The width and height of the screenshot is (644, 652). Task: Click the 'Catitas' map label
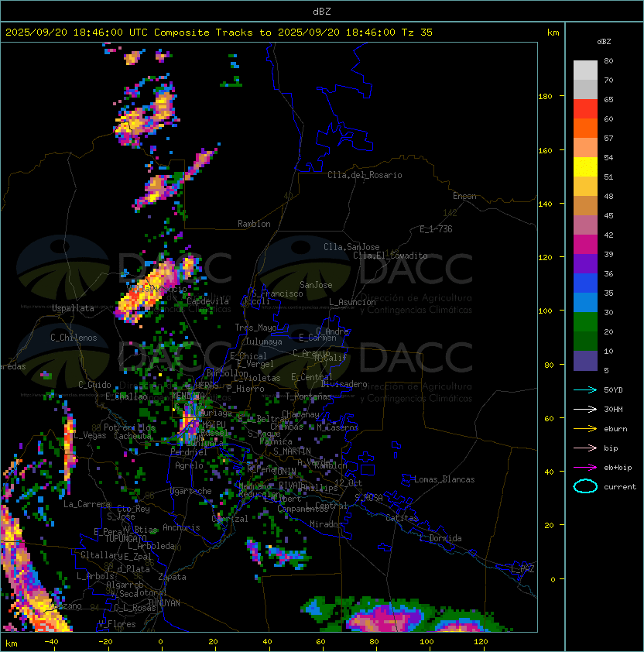pyautogui.click(x=402, y=518)
